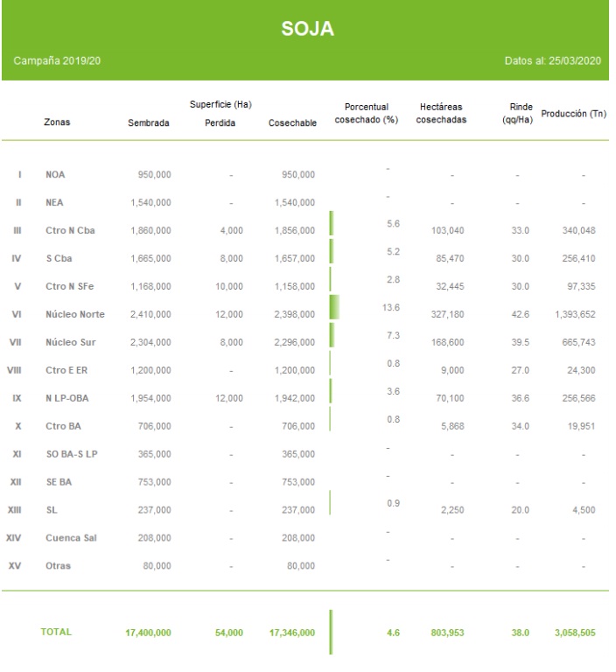
Task: Select the Sembrada column header
Action: point(149,124)
